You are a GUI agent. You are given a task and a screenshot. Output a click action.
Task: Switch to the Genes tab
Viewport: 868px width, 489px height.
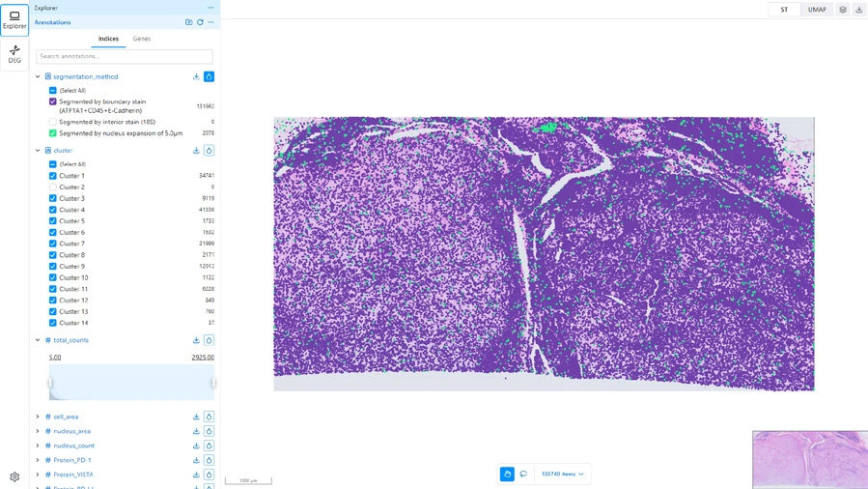coord(142,39)
